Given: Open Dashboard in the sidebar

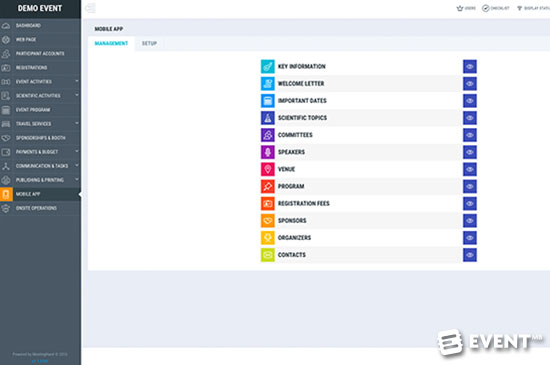Looking at the screenshot, I should (40, 26).
